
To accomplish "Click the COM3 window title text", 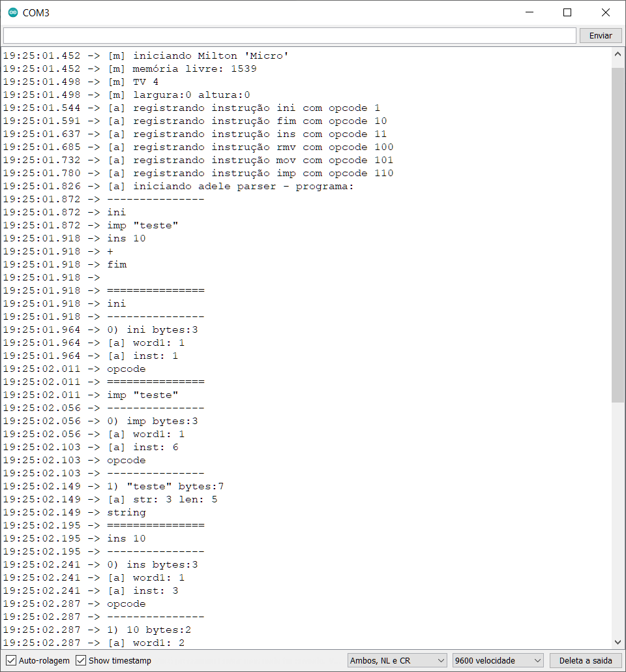I will coord(36,12).
